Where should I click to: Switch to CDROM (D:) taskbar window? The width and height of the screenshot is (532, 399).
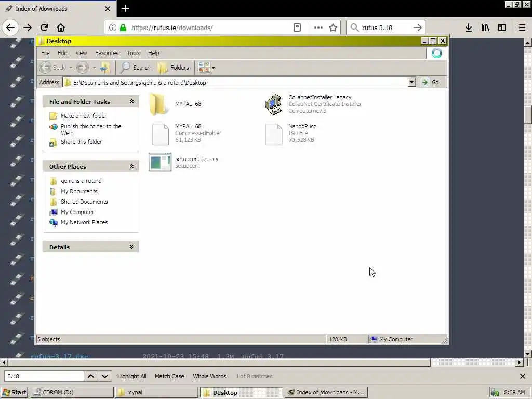[72, 392]
